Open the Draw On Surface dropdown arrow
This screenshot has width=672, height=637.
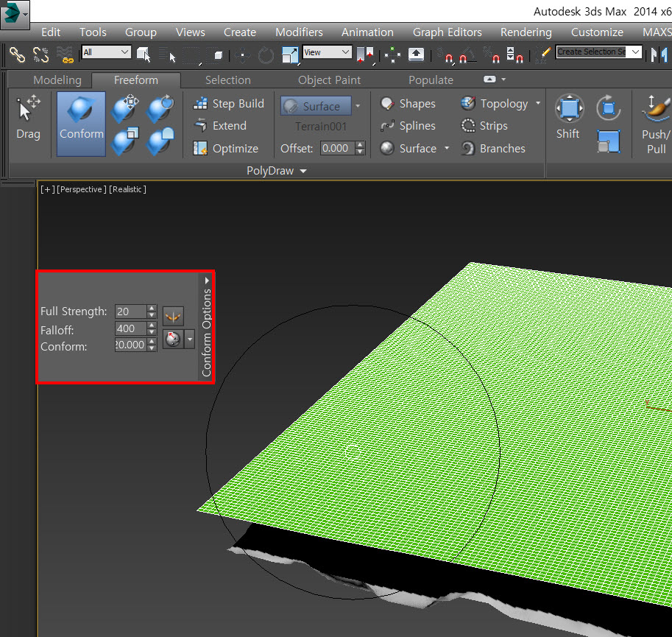point(358,106)
